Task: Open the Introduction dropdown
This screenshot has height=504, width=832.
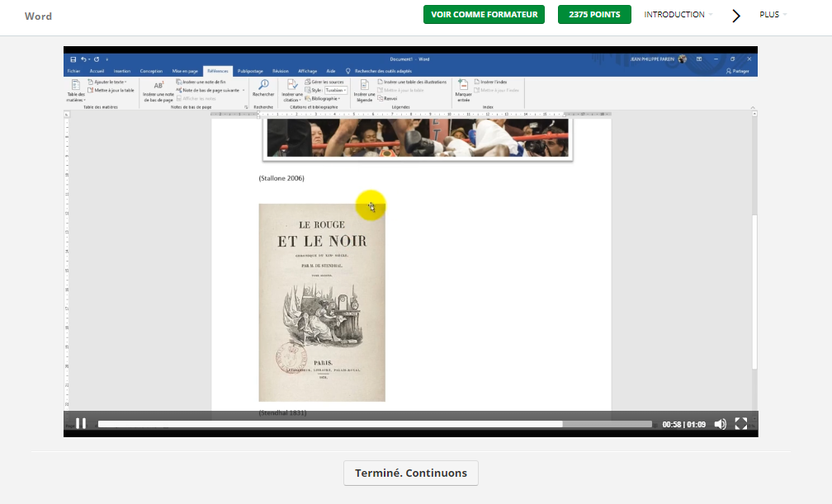Action: click(x=678, y=14)
